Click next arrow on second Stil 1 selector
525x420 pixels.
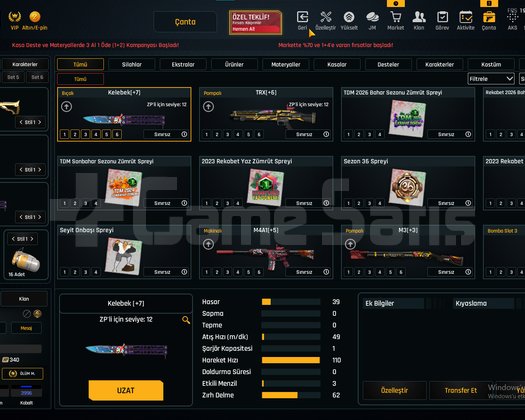(40, 170)
